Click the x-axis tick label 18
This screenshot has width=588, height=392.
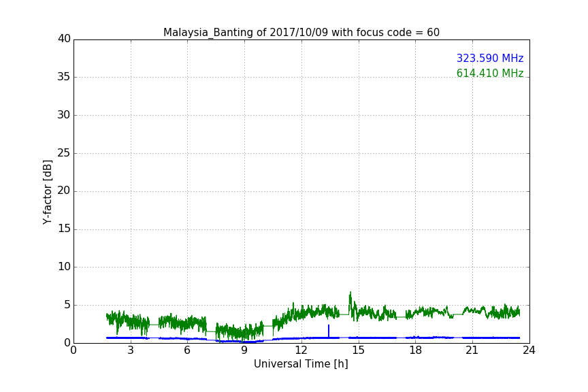(416, 350)
